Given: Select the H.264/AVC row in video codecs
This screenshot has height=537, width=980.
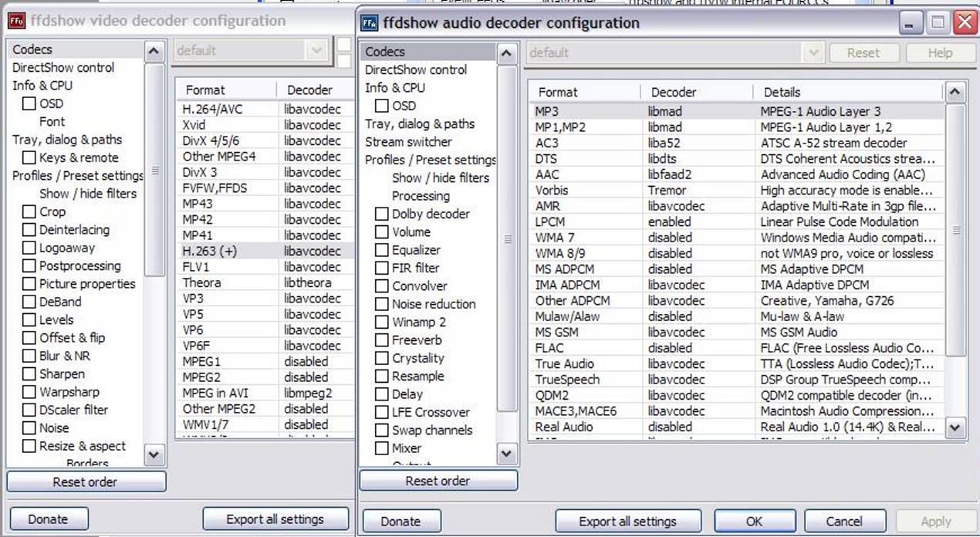Looking at the screenshot, I should (x=265, y=110).
